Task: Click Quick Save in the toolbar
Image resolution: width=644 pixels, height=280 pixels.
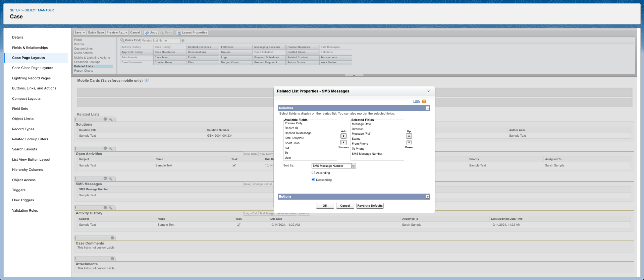Action: tap(96, 33)
